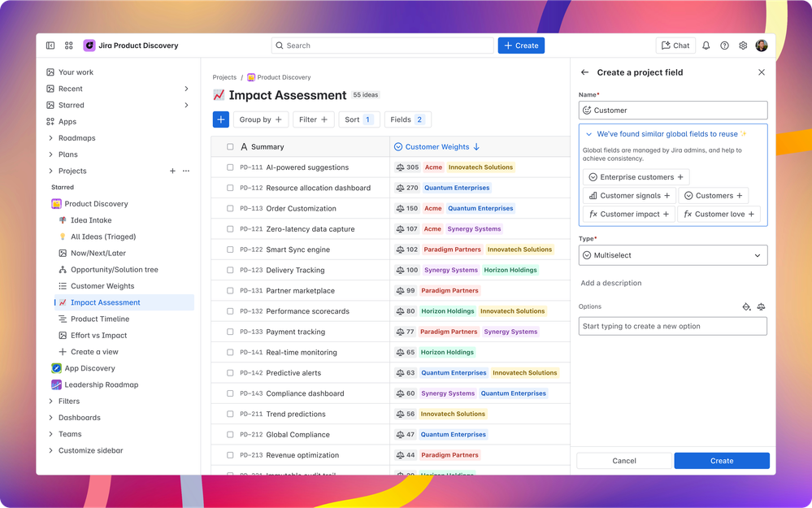Check the box for Resource allocation dashboard
Viewport: 812px width, 508px height.
pyautogui.click(x=230, y=188)
